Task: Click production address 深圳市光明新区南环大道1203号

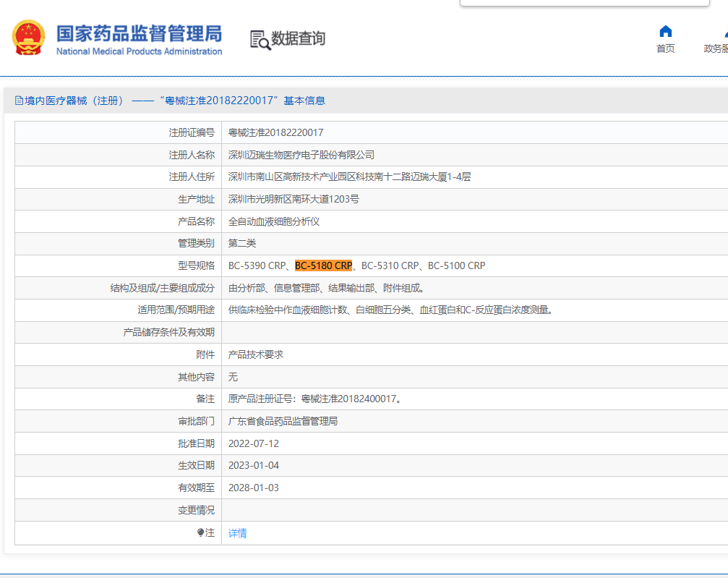Action: (x=294, y=199)
